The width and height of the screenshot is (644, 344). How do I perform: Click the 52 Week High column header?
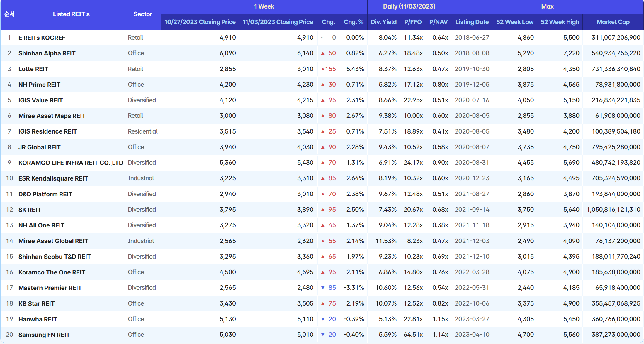click(x=560, y=22)
